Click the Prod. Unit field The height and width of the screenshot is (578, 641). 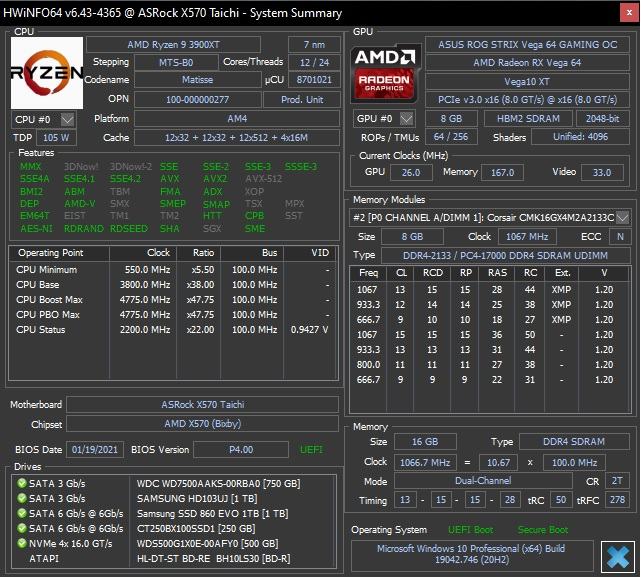click(x=302, y=99)
